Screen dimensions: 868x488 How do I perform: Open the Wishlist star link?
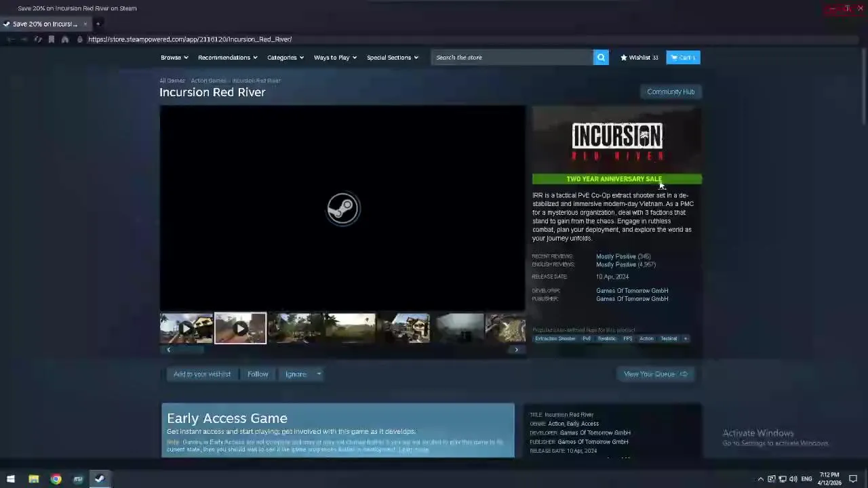(639, 58)
